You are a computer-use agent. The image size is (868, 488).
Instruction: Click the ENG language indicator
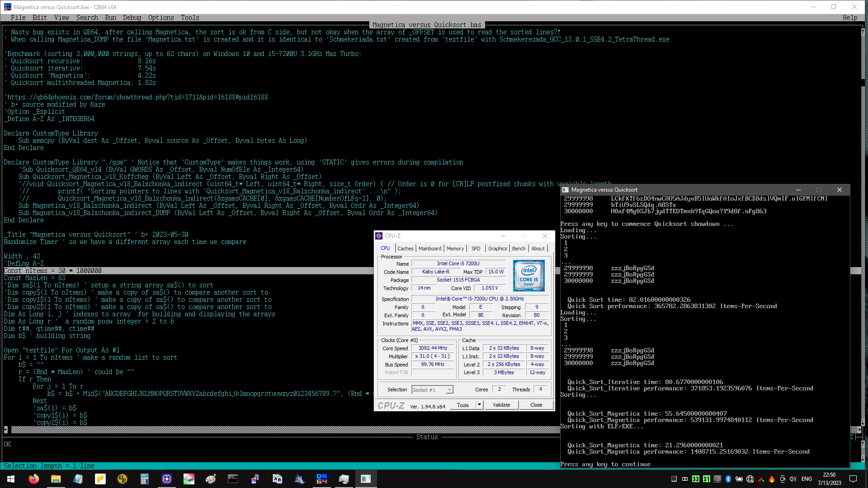tap(807, 479)
